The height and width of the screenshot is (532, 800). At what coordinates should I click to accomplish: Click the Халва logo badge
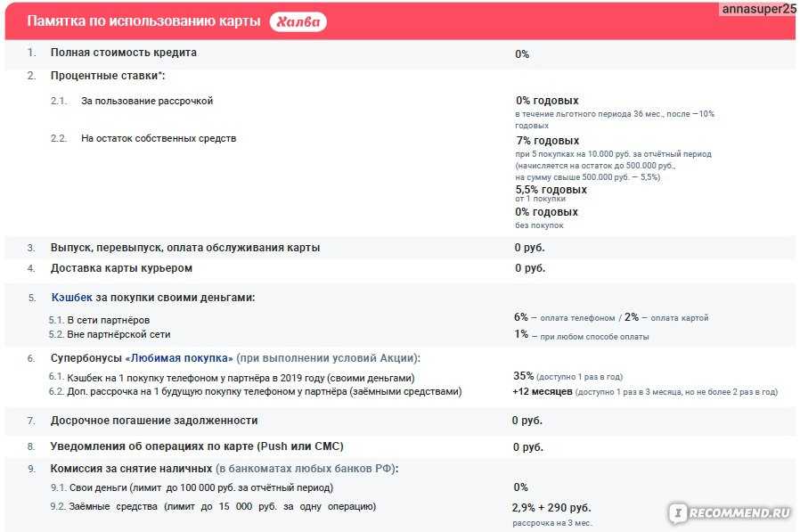pyautogui.click(x=298, y=21)
